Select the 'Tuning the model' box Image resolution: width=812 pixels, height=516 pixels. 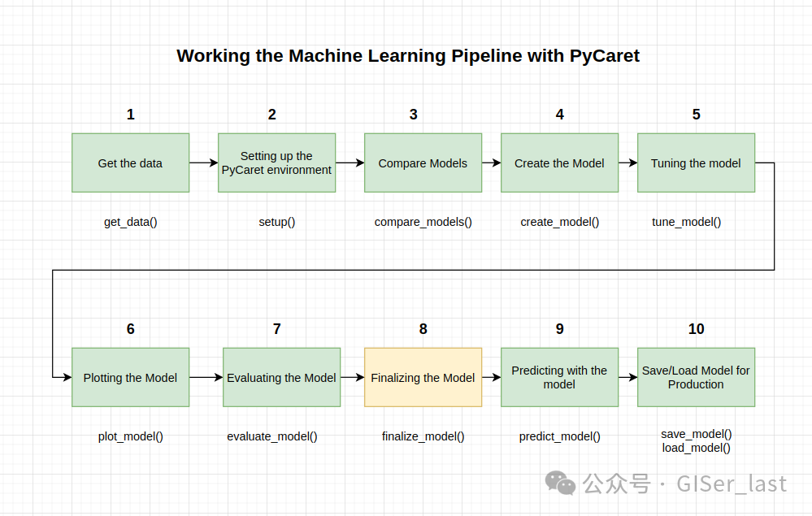(696, 163)
